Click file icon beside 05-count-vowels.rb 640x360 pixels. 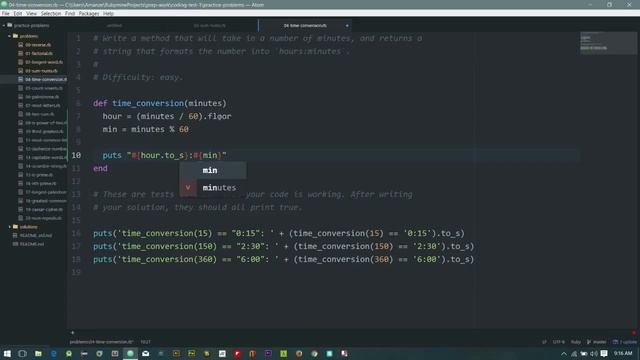point(20,88)
